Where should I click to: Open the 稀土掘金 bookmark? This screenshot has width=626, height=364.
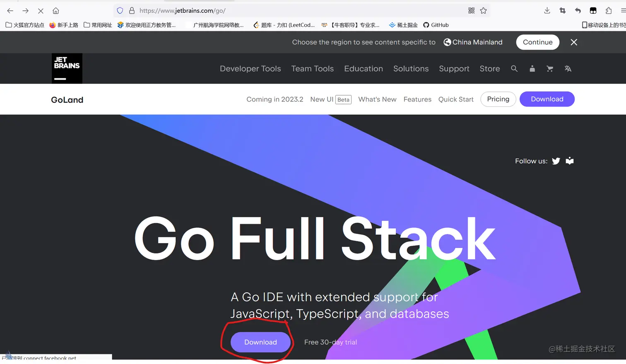403,25
